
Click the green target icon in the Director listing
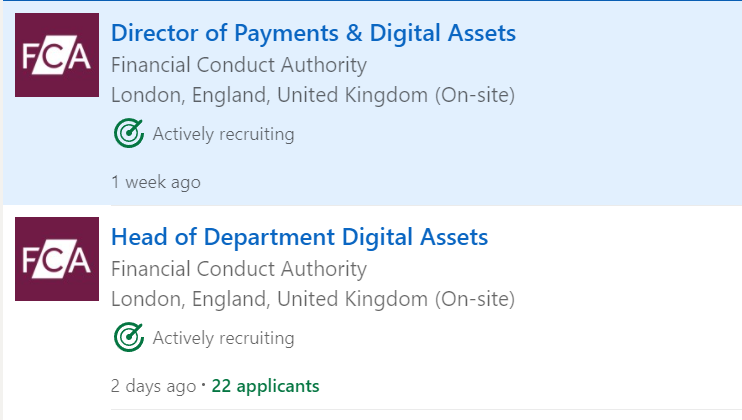129,133
